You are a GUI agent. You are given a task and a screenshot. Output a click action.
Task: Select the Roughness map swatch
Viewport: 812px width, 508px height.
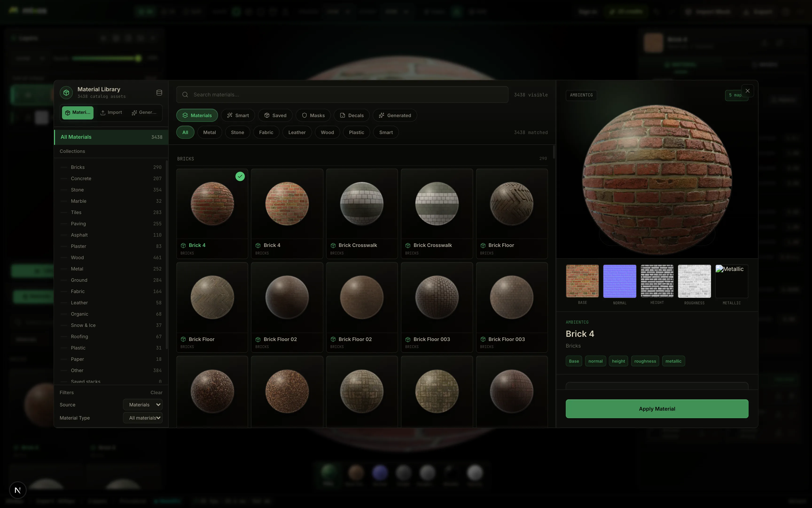[x=694, y=281]
